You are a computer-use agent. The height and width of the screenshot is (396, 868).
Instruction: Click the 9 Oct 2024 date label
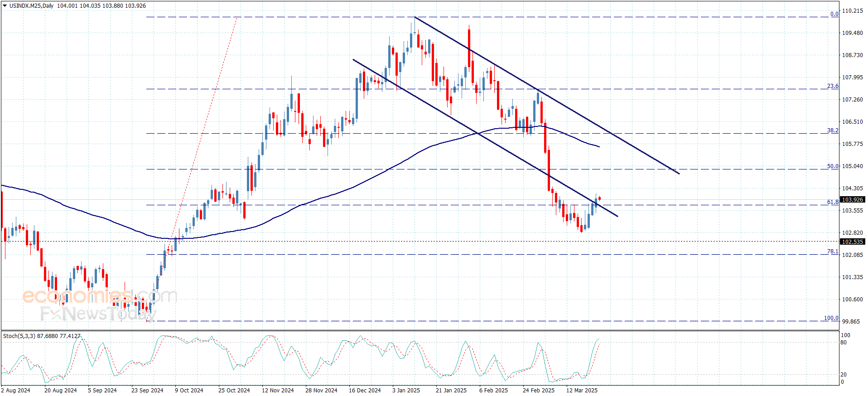click(x=189, y=391)
